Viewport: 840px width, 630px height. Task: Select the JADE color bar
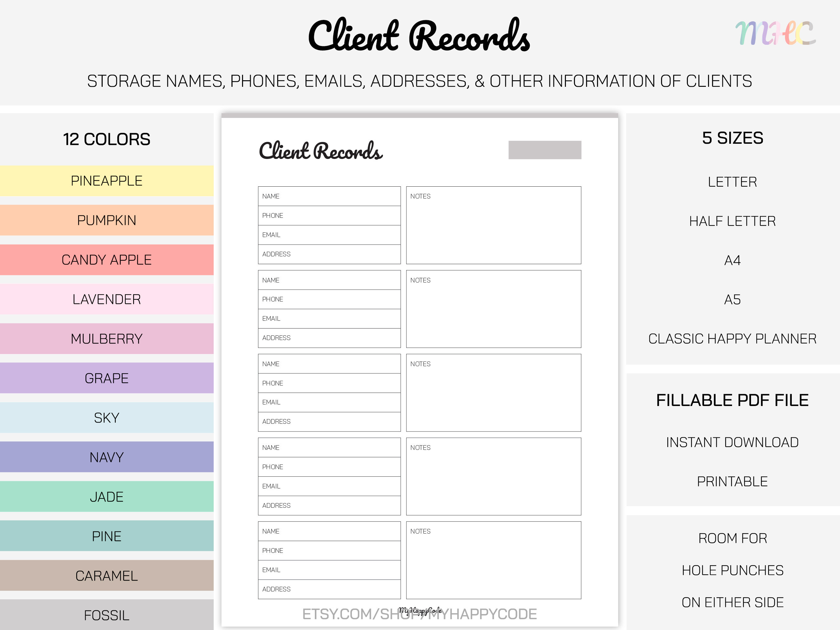[107, 496]
